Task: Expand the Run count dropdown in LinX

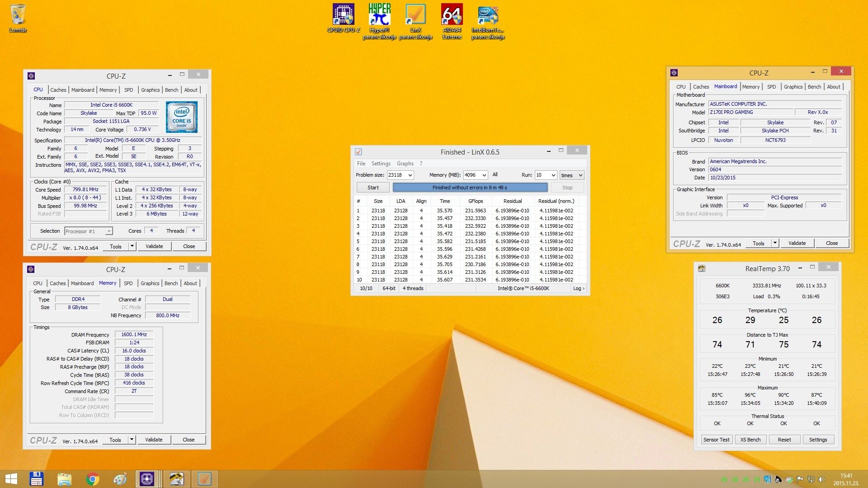Action: tap(553, 175)
